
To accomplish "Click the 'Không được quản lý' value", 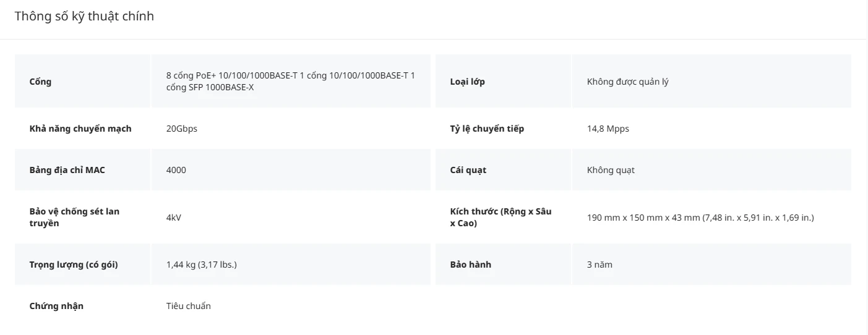I will (x=627, y=82).
